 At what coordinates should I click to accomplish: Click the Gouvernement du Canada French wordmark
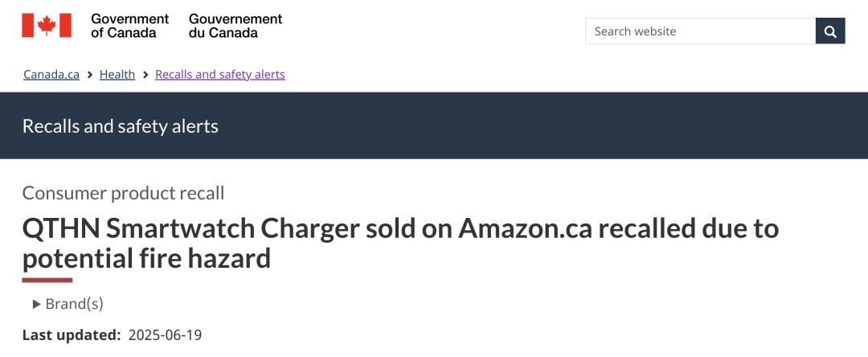tap(235, 26)
